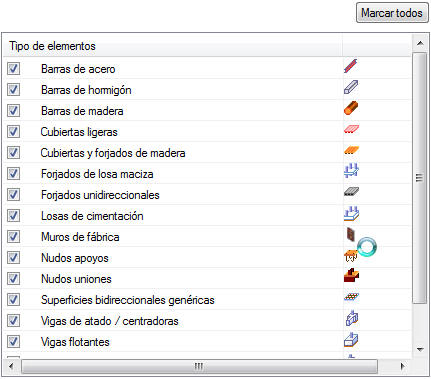Click the horizontal scrollbar right arrow

403,366
